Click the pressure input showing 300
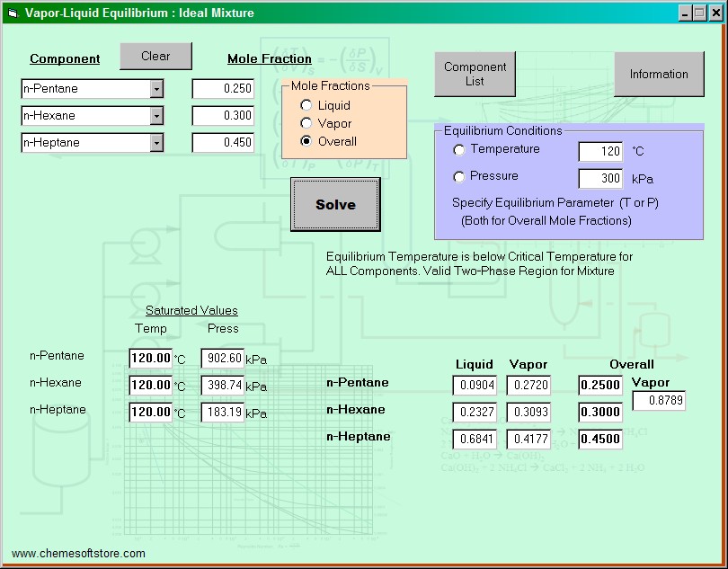 (599, 179)
